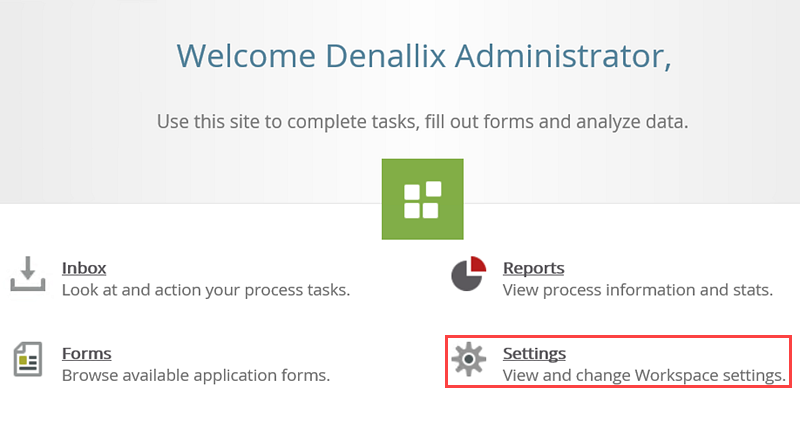Click the Inbox tray icon
Viewport: 800px width, 421px height.
pos(28,274)
